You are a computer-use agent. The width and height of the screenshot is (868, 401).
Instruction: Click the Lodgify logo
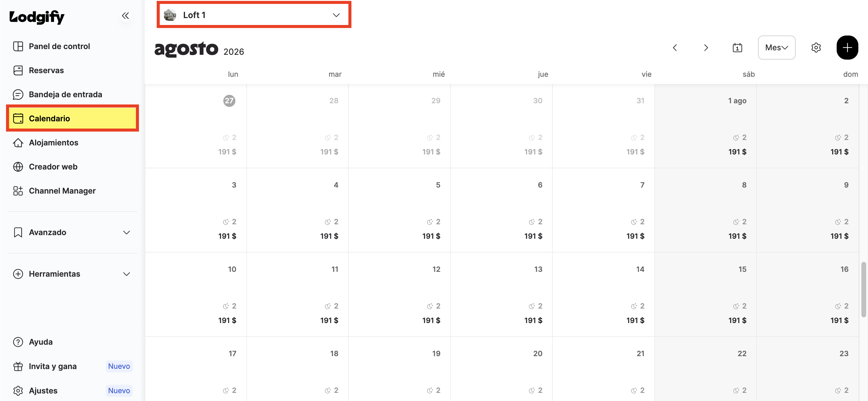[x=37, y=17]
